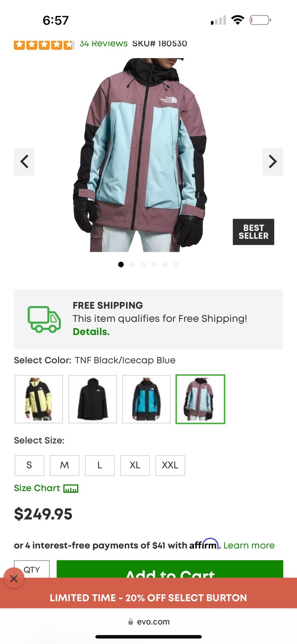297x644 pixels.
Task: Tap the star rating icons
Action: point(44,45)
